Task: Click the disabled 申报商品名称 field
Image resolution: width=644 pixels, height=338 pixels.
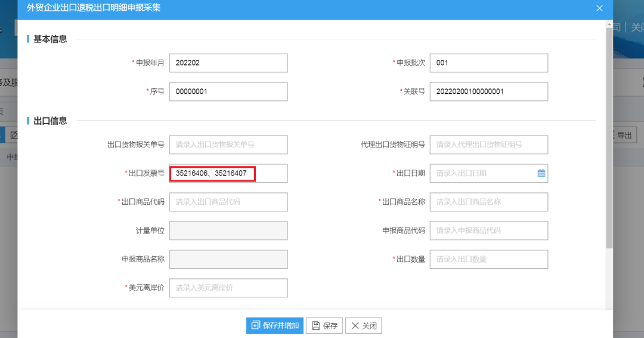Action: (x=228, y=259)
